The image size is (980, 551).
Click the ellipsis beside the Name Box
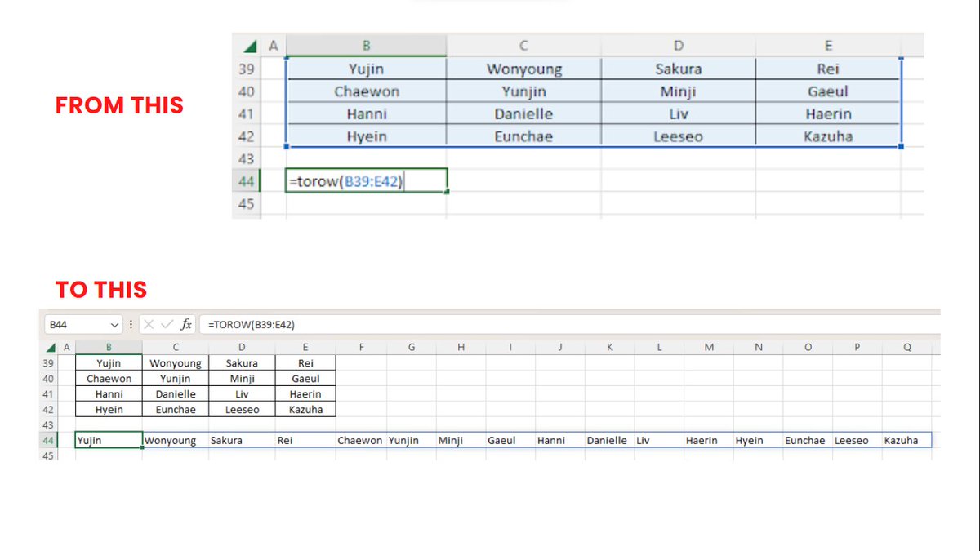pos(131,324)
